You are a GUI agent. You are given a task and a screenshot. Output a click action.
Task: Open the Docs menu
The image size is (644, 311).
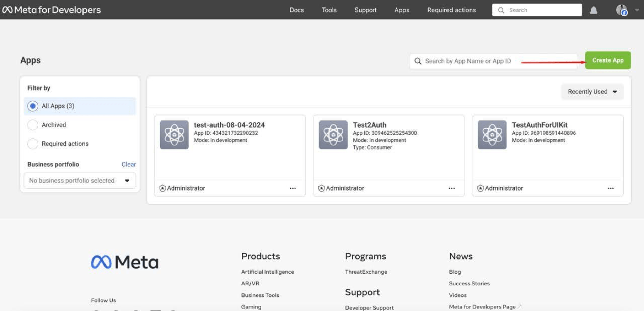click(x=297, y=10)
